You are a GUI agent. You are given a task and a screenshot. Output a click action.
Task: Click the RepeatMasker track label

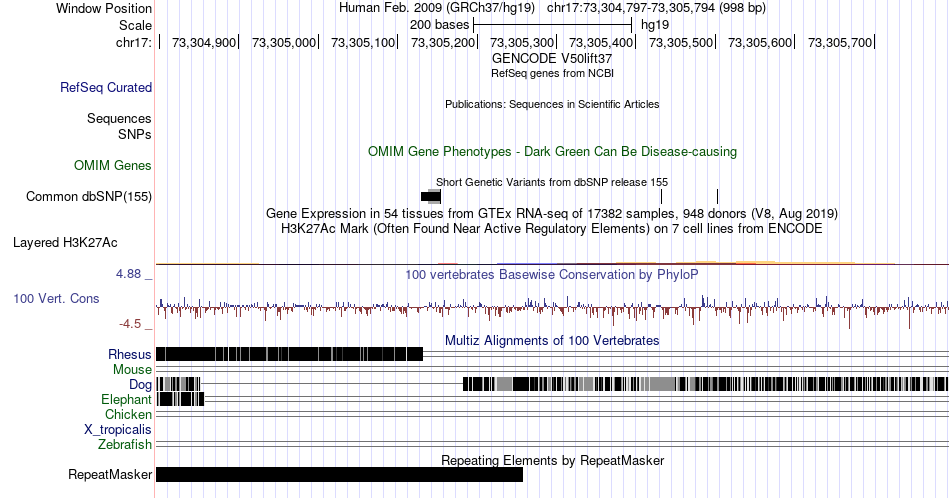point(110,474)
